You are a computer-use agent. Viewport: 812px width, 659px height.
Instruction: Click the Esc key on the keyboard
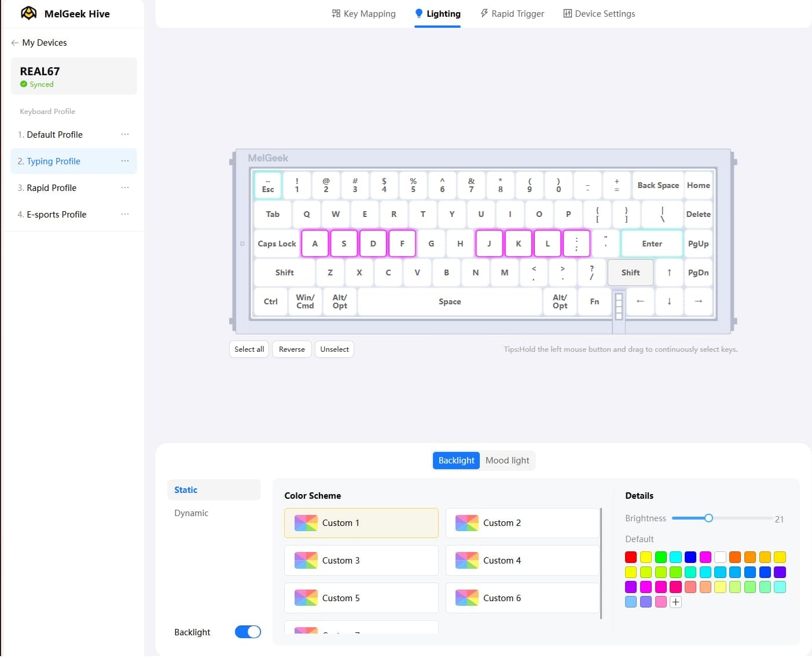268,186
